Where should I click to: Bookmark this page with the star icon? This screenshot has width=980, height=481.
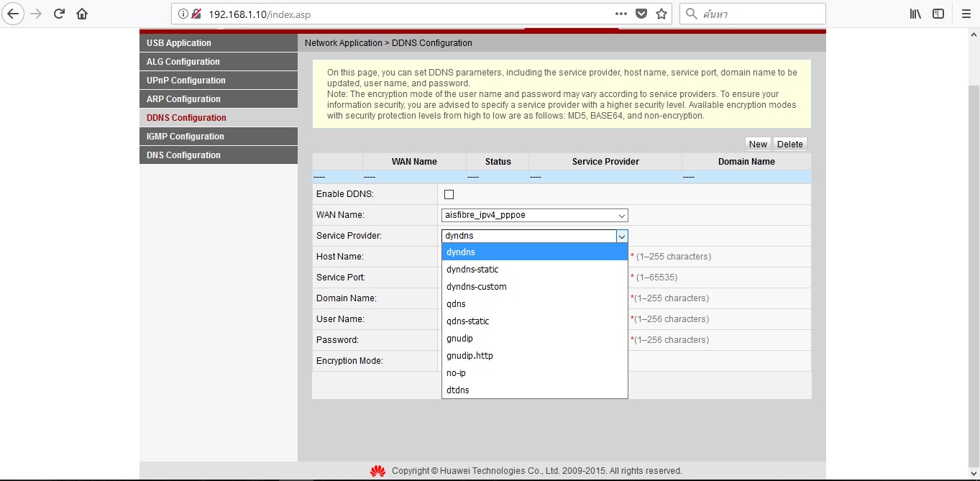coord(661,14)
